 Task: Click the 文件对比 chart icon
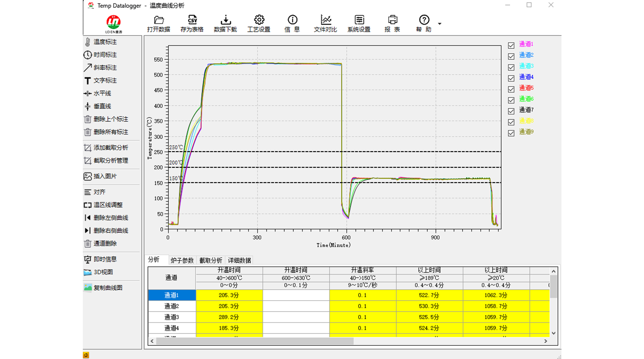[325, 20]
